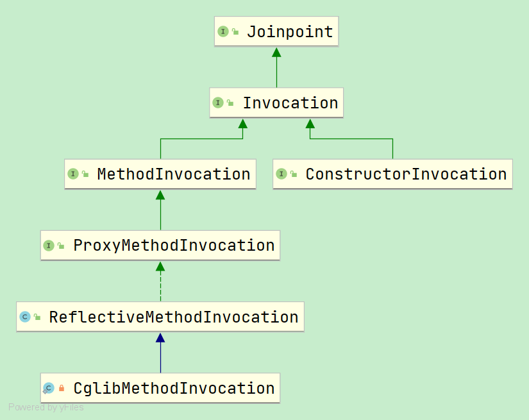This screenshot has width=529, height=420.
Task: Click the Powered by yFiles watermark
Action: [x=46, y=407]
